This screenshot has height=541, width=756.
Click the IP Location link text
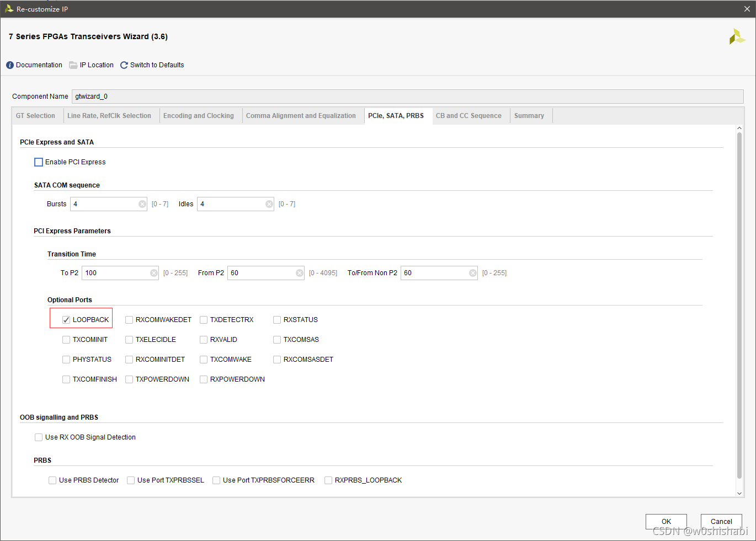point(97,65)
